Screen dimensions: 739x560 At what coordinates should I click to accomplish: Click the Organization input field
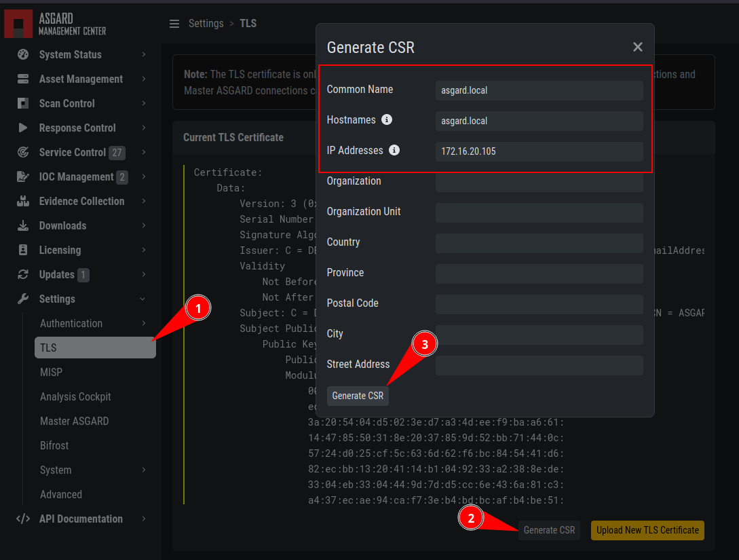(539, 182)
